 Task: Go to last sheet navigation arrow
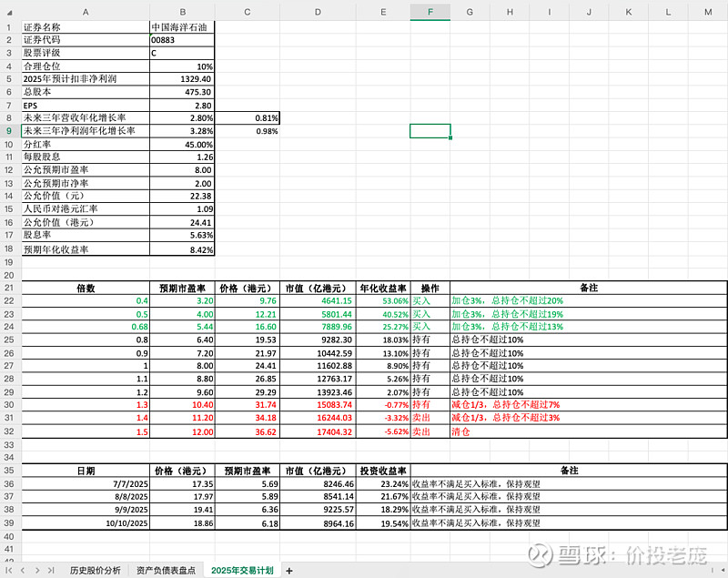[51, 570]
